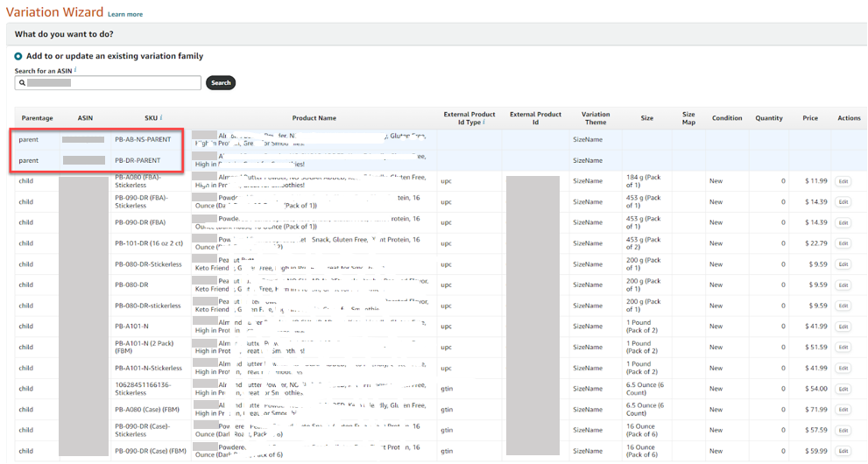Edit the PB-090-DR (Case) (FBM) row
Image resolution: width=868 pixels, height=464 pixels.
[843, 451]
